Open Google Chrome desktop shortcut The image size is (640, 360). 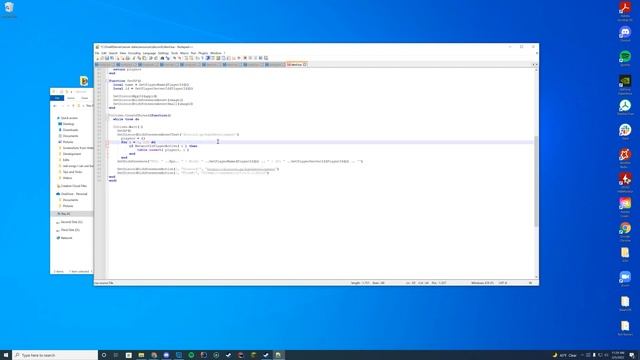(625, 231)
